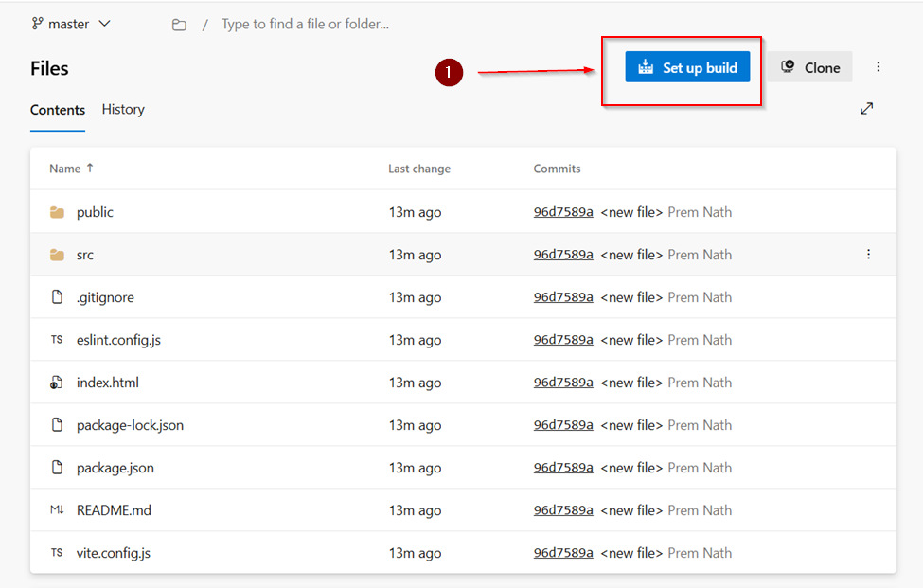
Task: Open the public folder
Action: pos(95,212)
